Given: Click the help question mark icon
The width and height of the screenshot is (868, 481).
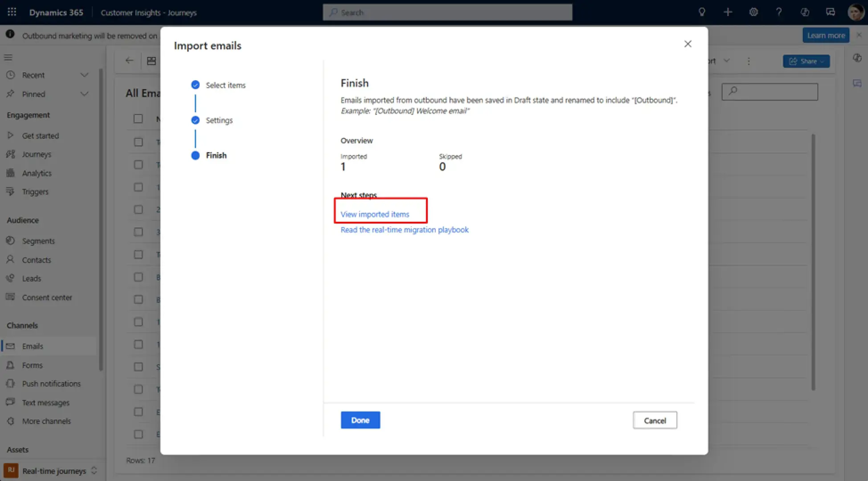Looking at the screenshot, I should 779,12.
